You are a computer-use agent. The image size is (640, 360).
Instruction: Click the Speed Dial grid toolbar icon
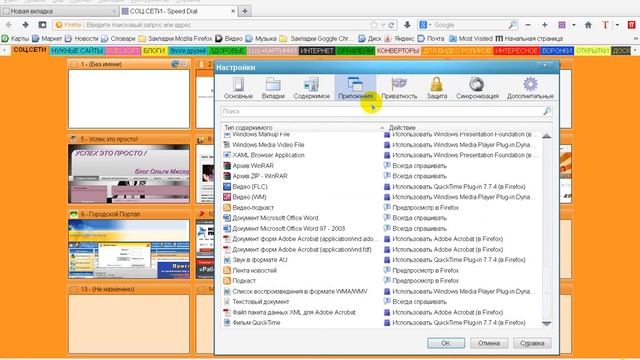(x=562, y=25)
